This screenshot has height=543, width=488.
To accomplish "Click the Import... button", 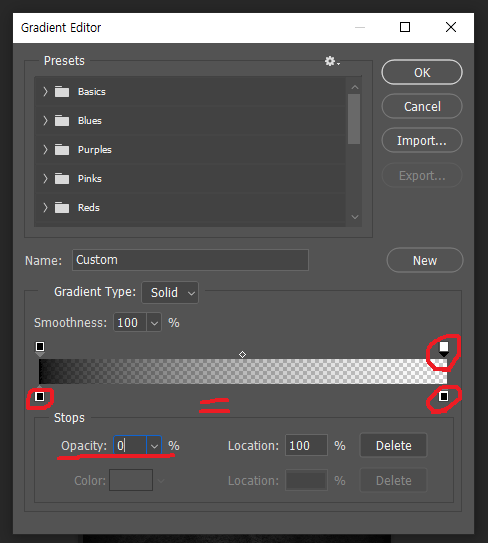I will tap(422, 140).
